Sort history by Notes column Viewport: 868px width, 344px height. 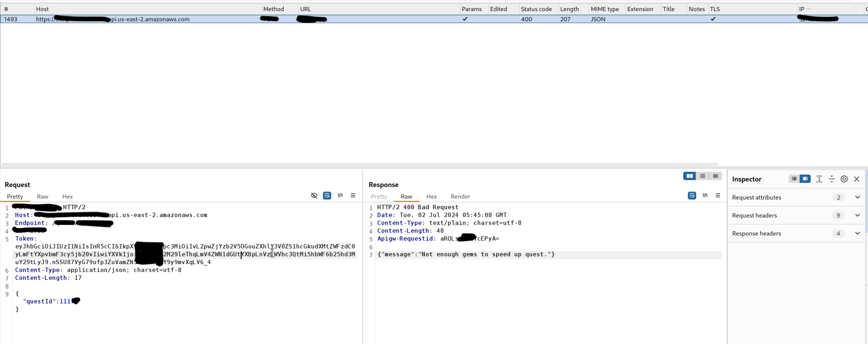[698, 9]
